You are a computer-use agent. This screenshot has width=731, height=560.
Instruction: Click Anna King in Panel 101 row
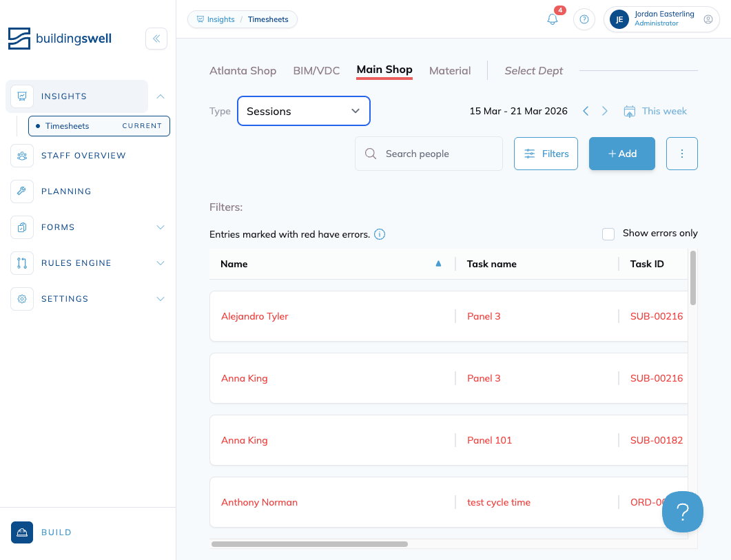pyautogui.click(x=245, y=440)
